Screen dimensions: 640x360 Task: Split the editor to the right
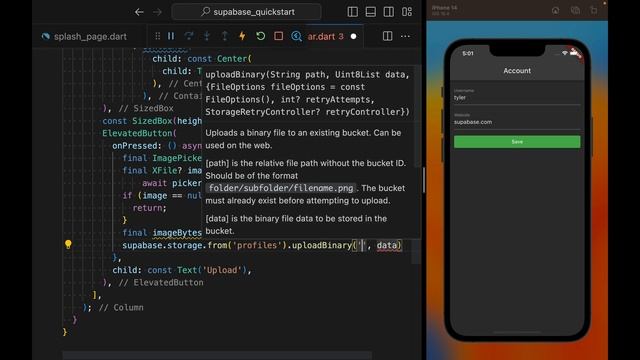pos(387,36)
